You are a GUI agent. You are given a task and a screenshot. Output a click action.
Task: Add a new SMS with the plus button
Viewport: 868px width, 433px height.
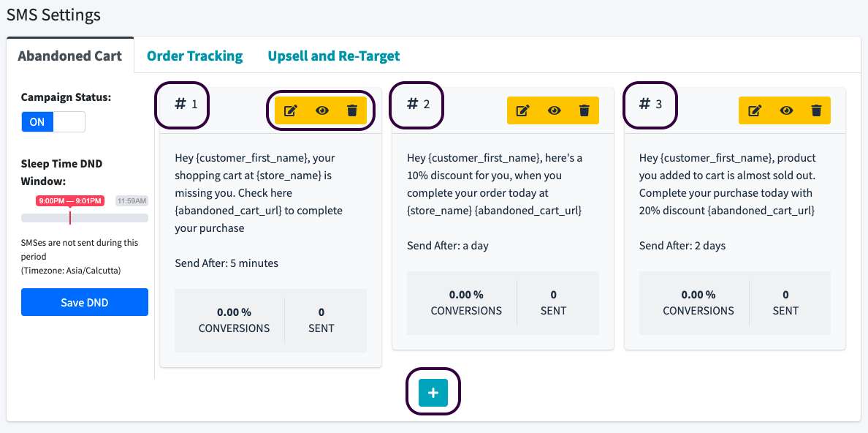pyautogui.click(x=433, y=393)
